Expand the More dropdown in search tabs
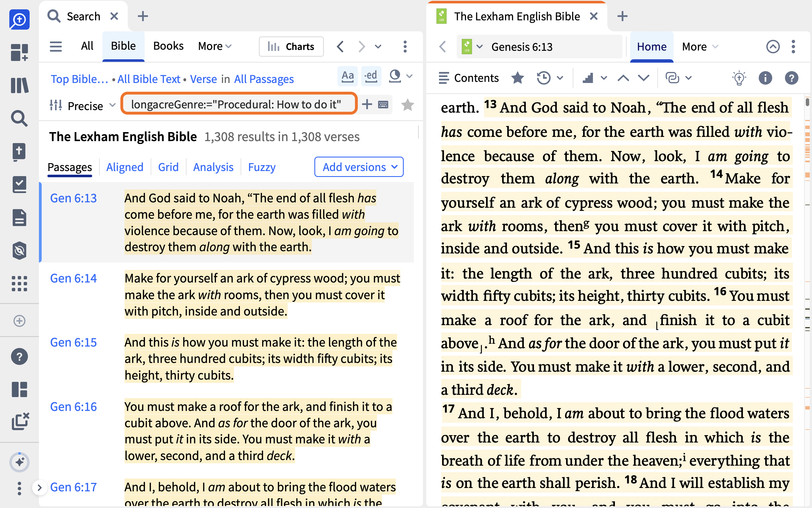This screenshot has height=508, width=812. point(215,46)
